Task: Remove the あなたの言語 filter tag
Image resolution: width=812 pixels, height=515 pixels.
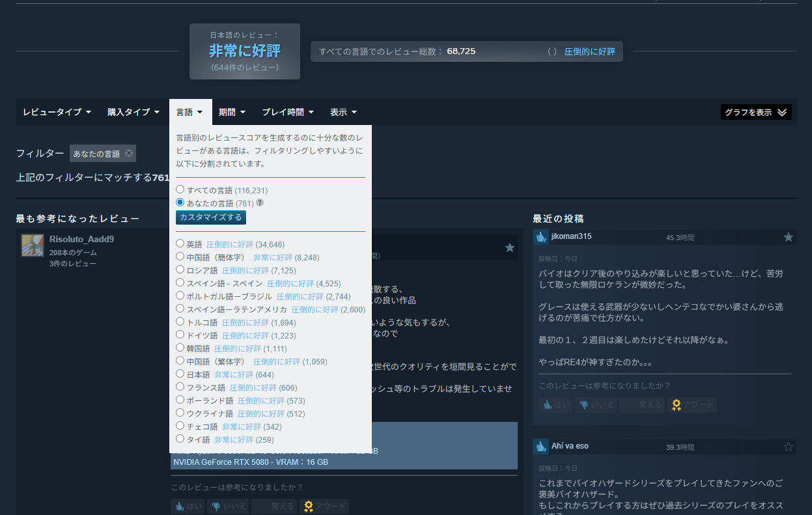Action: click(x=129, y=154)
